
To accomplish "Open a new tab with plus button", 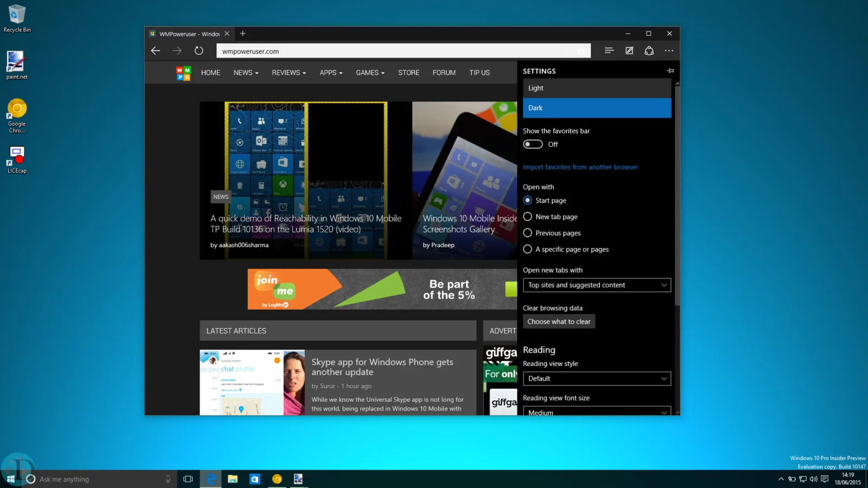I will pyautogui.click(x=242, y=34).
